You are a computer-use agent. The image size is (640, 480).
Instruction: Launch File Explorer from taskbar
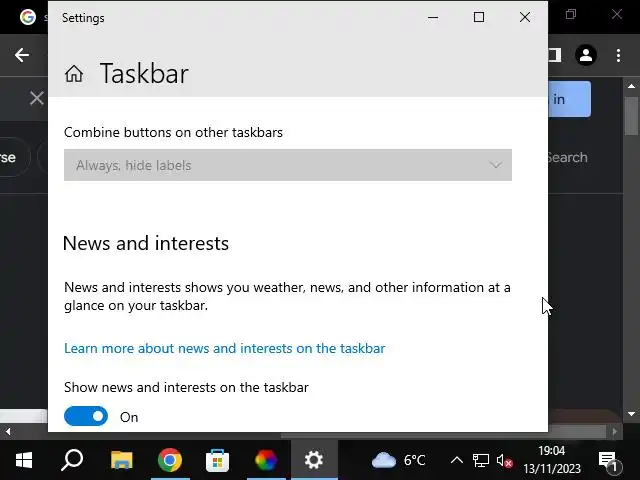coord(121,460)
